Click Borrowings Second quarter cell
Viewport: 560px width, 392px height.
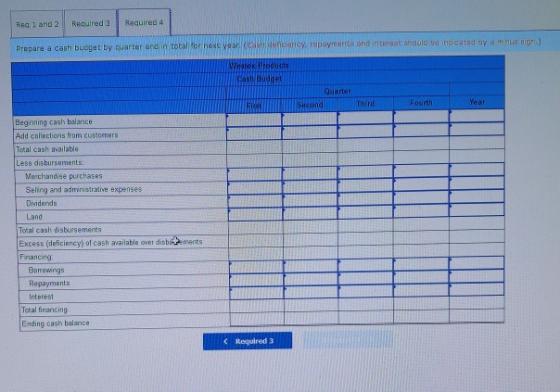pos(312,266)
